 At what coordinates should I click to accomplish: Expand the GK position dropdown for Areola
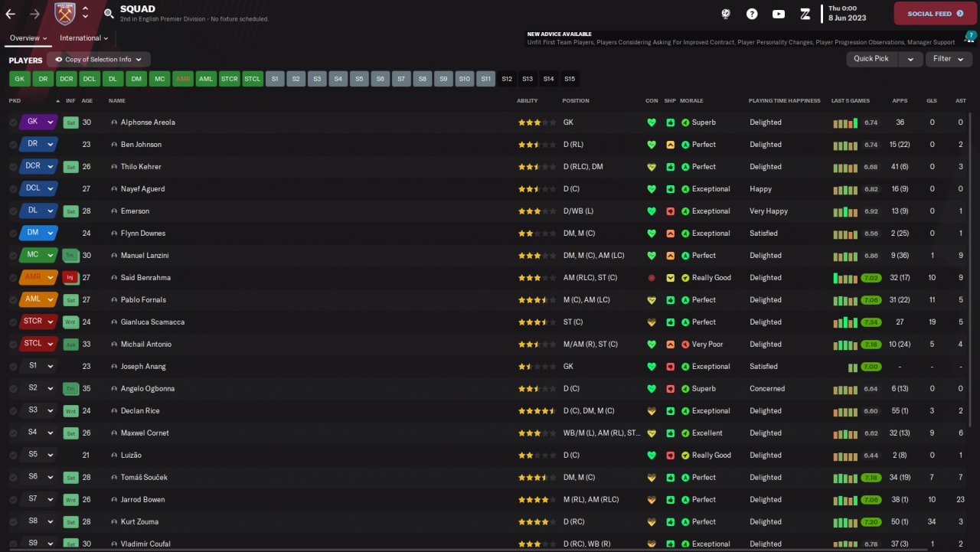[51, 122]
